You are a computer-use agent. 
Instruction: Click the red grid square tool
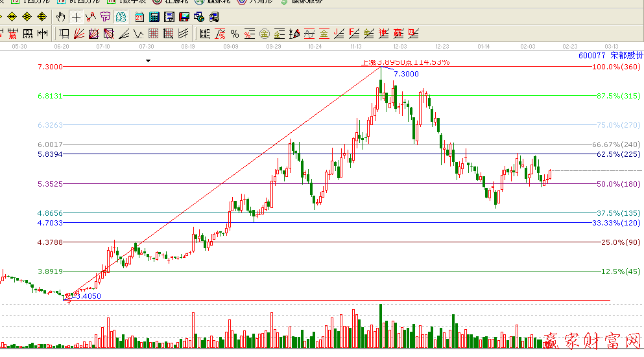pos(108,33)
